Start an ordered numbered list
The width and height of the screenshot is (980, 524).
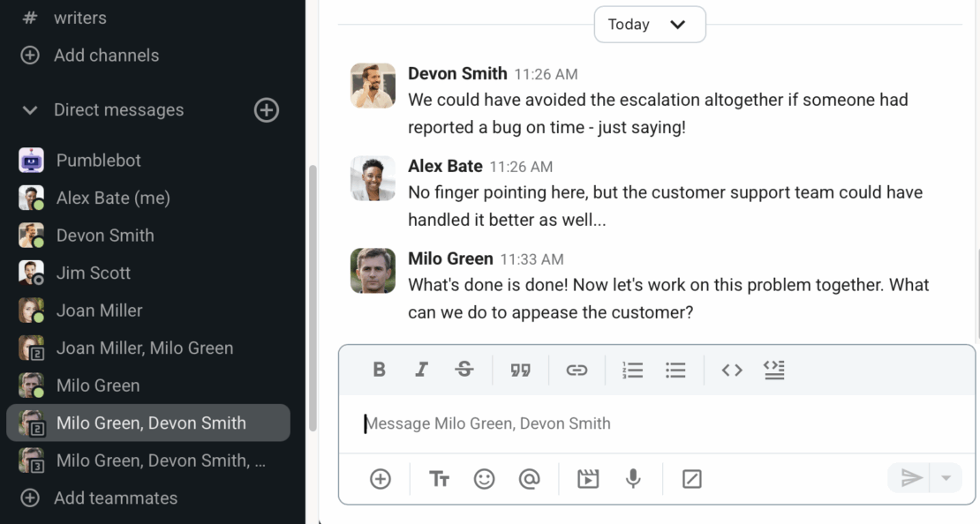coord(632,370)
